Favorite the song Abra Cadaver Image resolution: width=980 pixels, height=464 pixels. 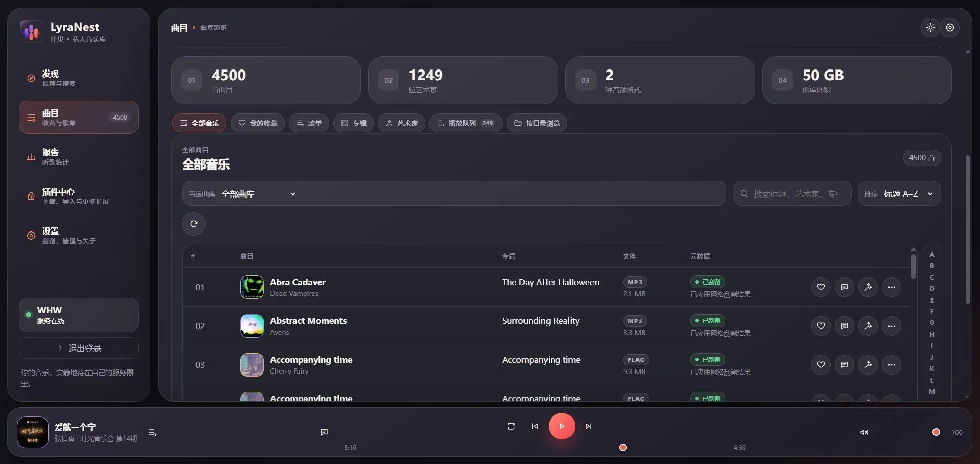[x=821, y=287]
